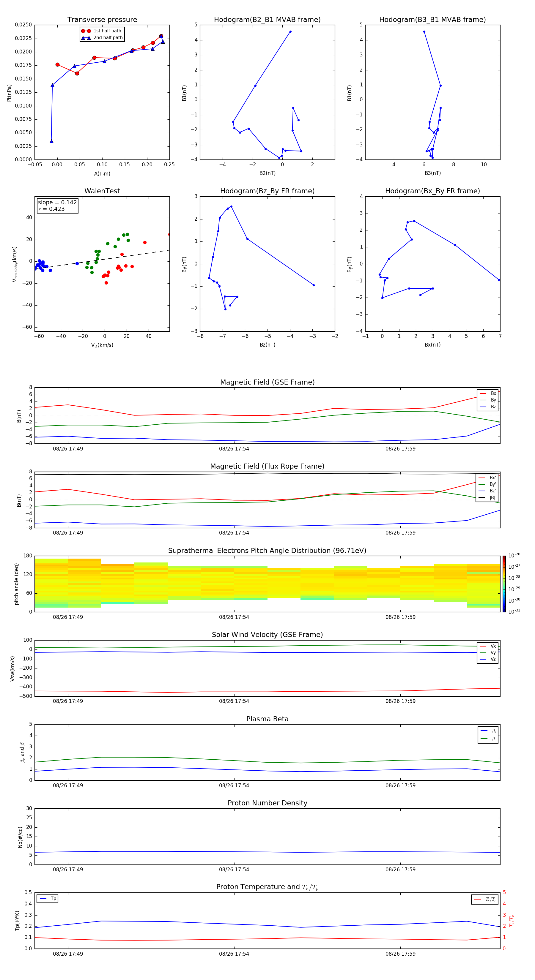Image resolution: width=535 pixels, height=980 pixels.
Task: Click the 'Vz' legend entry
Action: tap(488, 659)
